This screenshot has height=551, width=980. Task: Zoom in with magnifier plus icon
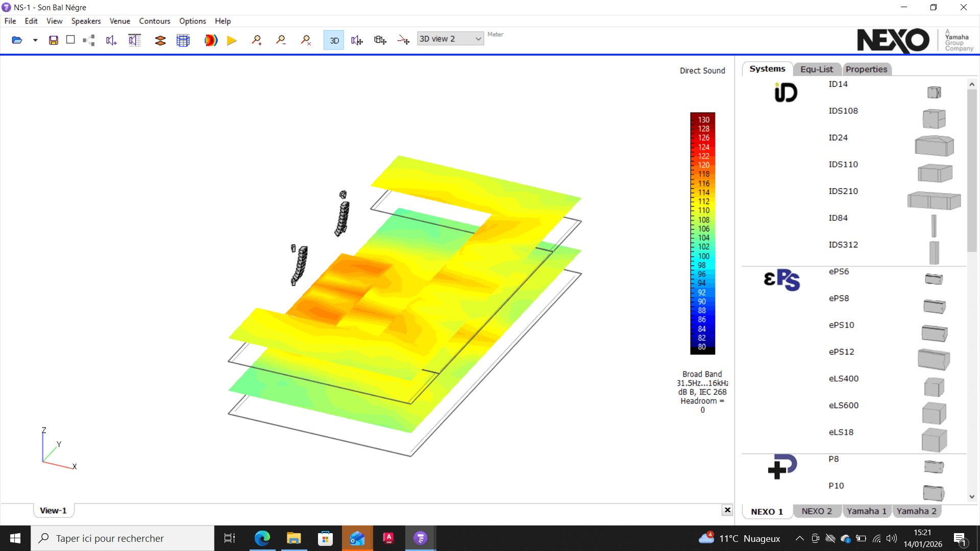pos(257,40)
